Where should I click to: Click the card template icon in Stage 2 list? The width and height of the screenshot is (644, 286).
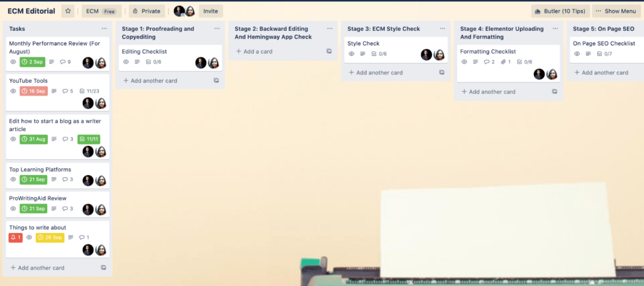point(329,51)
